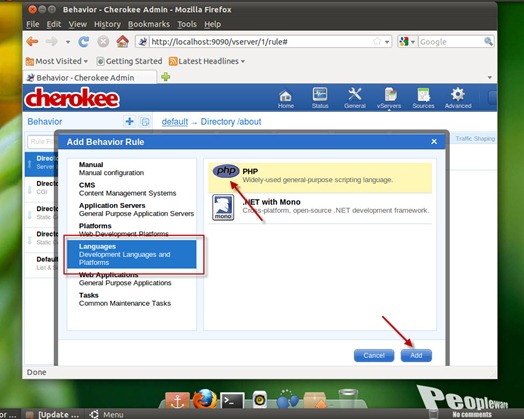The height and width of the screenshot is (419, 524).
Task: Open the View menu
Action: [78, 24]
